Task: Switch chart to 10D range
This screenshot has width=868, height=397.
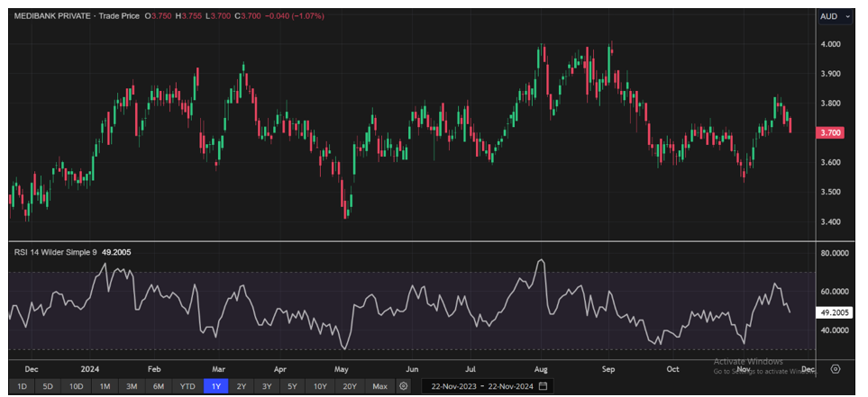Action: click(x=76, y=386)
